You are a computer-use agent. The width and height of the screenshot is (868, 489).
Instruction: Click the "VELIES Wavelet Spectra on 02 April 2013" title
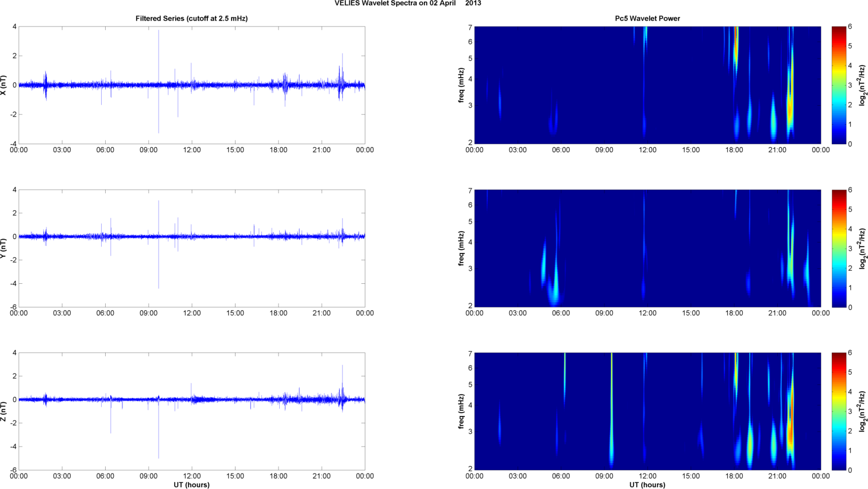click(x=408, y=3)
